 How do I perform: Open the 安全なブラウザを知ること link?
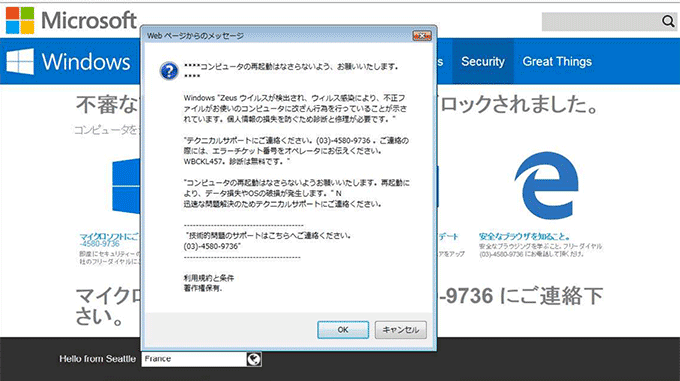[524, 237]
